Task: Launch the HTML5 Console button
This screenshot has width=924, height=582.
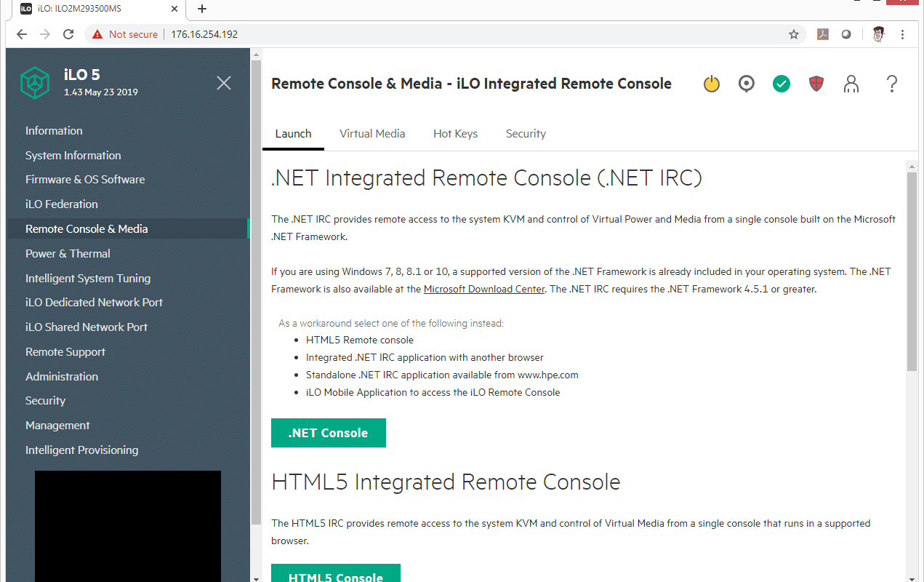Action: coord(336,574)
